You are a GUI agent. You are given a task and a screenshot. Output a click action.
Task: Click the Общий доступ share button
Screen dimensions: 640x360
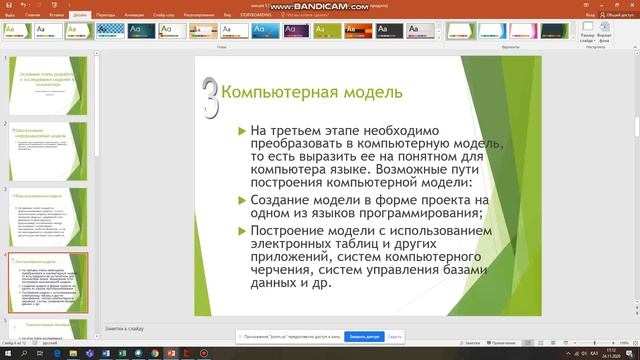click(x=617, y=15)
